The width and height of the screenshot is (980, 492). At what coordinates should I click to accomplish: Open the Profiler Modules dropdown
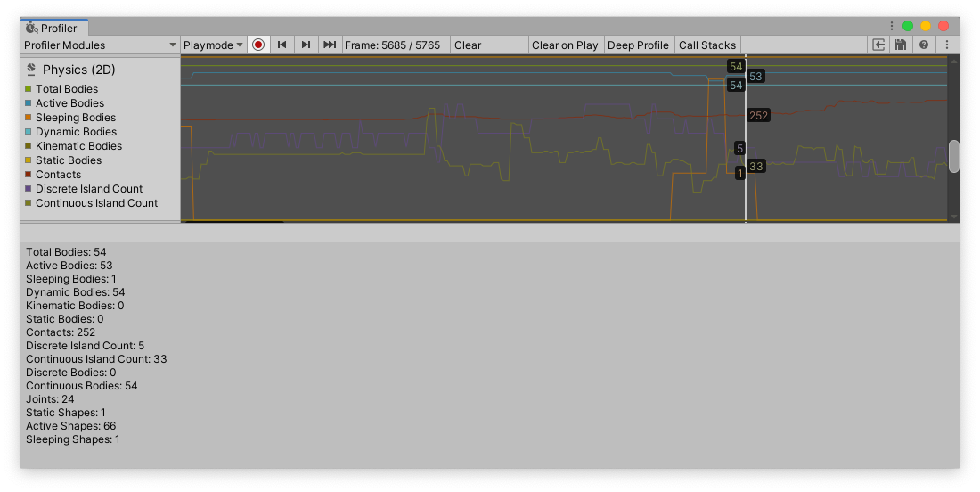click(100, 45)
